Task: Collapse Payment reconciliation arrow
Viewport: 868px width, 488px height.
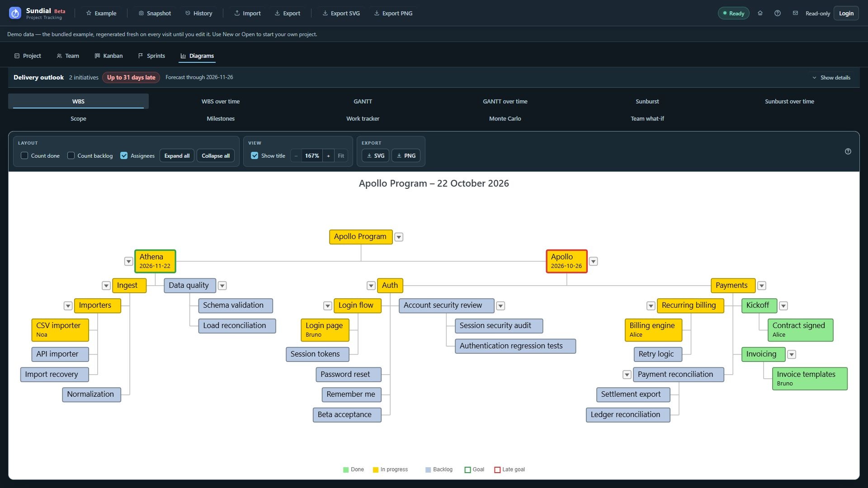Action: [x=627, y=375]
